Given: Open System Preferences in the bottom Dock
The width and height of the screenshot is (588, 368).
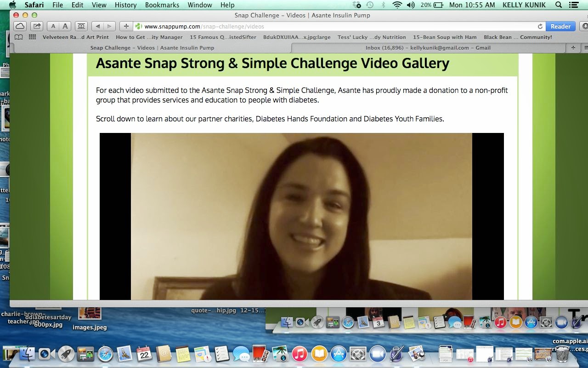Looking at the screenshot, I should coord(358,354).
